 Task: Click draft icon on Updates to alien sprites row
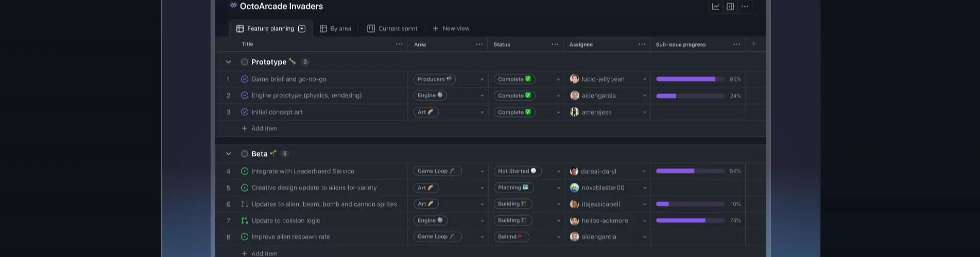[x=245, y=204]
